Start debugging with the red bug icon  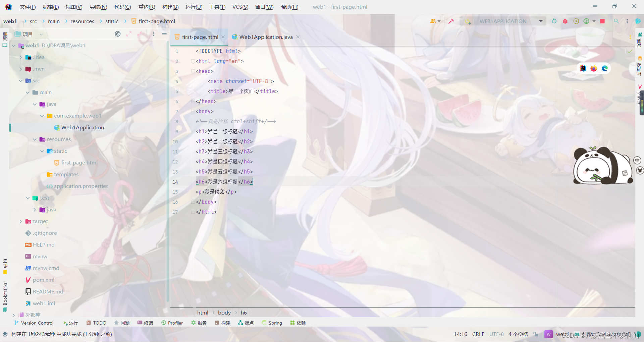(565, 21)
